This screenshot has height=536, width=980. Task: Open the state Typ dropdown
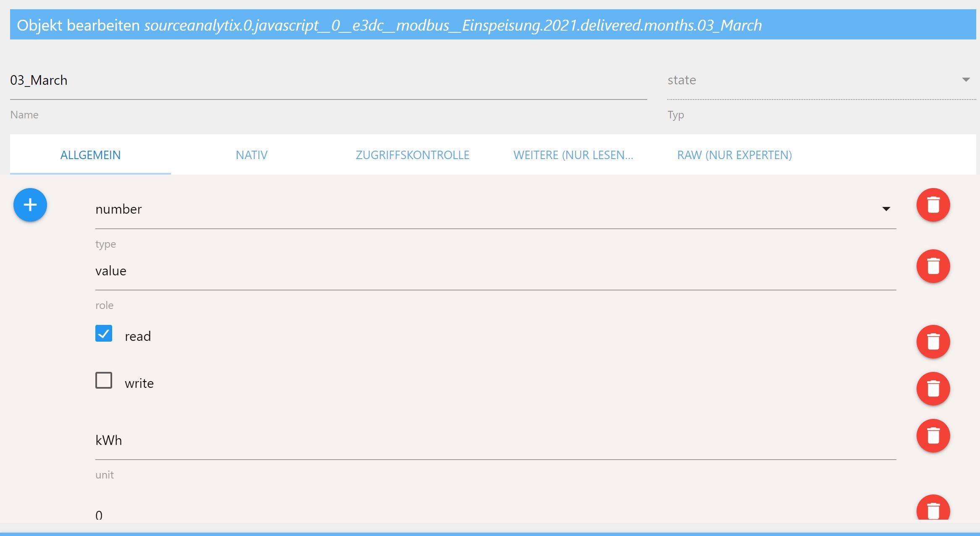tap(965, 80)
